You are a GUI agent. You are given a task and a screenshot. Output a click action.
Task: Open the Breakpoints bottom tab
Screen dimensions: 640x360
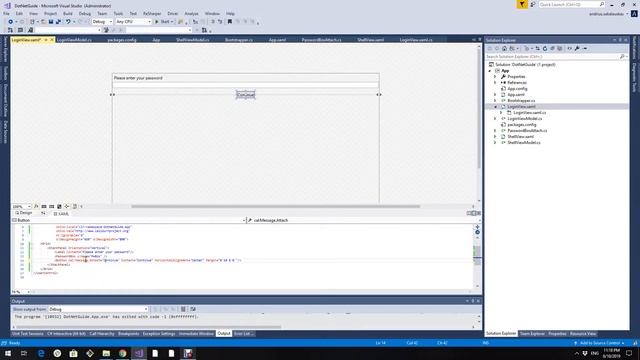(129, 334)
